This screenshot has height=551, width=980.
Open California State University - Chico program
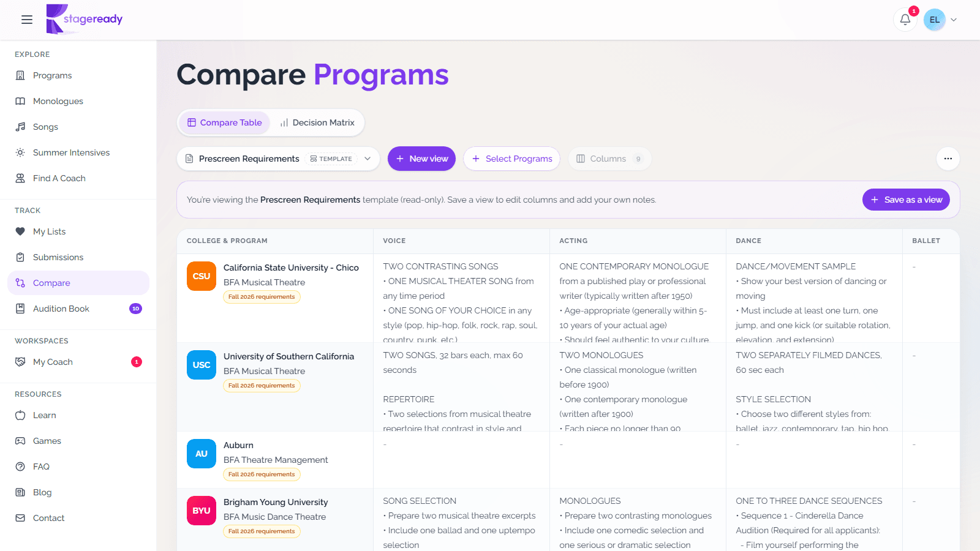(x=291, y=268)
